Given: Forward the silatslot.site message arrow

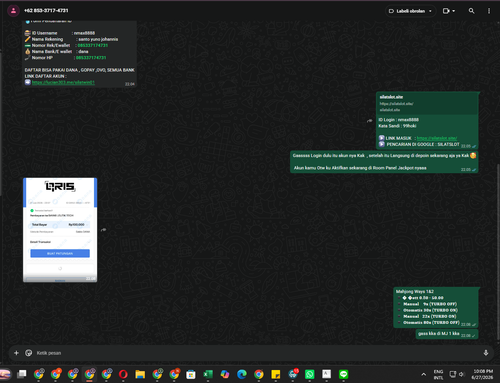Looking at the screenshot, I should point(369,121).
